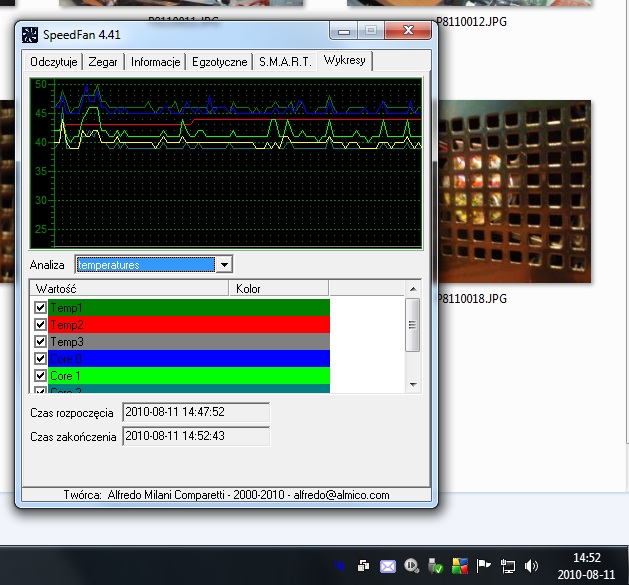The width and height of the screenshot is (629, 585).
Task: Click the colorful four-square shield tray icon
Action: [460, 566]
